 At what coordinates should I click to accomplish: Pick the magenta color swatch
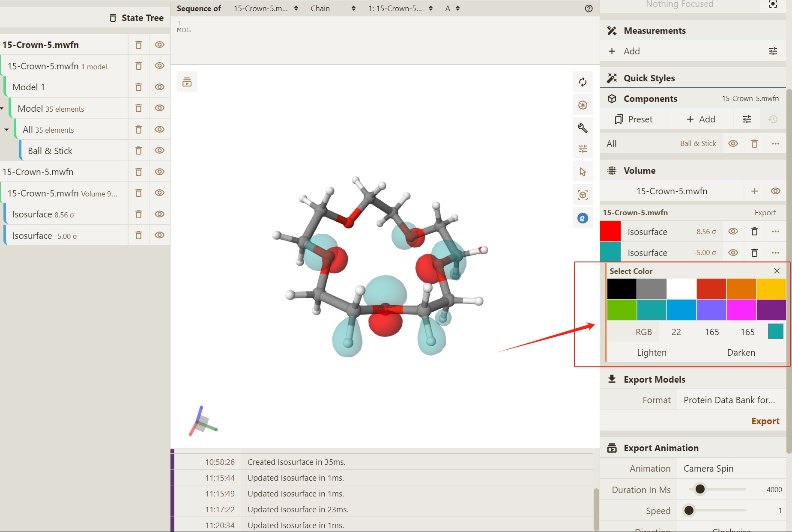click(741, 310)
